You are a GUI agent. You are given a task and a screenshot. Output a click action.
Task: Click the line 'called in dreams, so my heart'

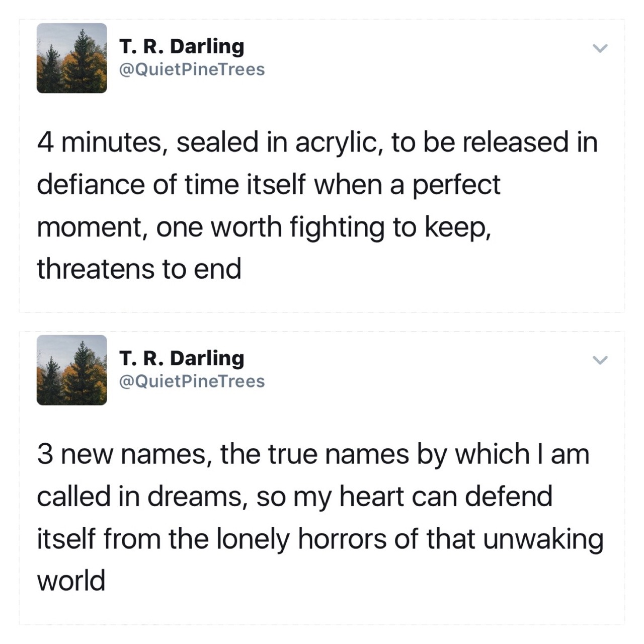(294, 496)
